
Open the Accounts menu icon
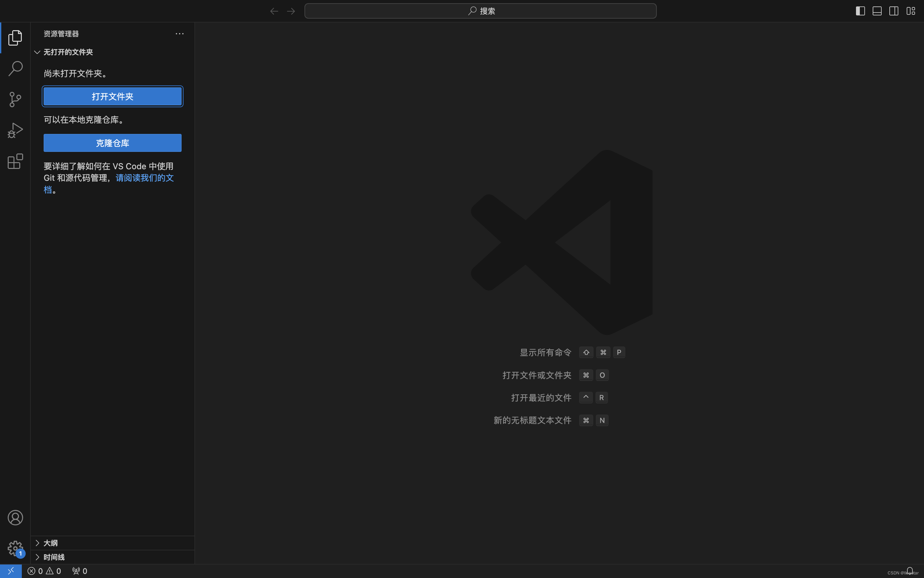point(15,518)
